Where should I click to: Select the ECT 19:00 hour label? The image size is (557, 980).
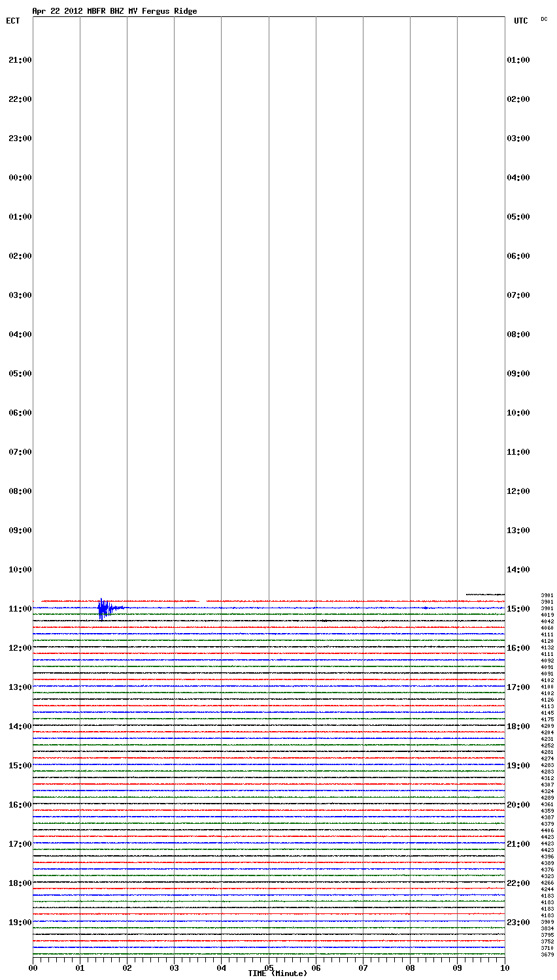(20, 923)
